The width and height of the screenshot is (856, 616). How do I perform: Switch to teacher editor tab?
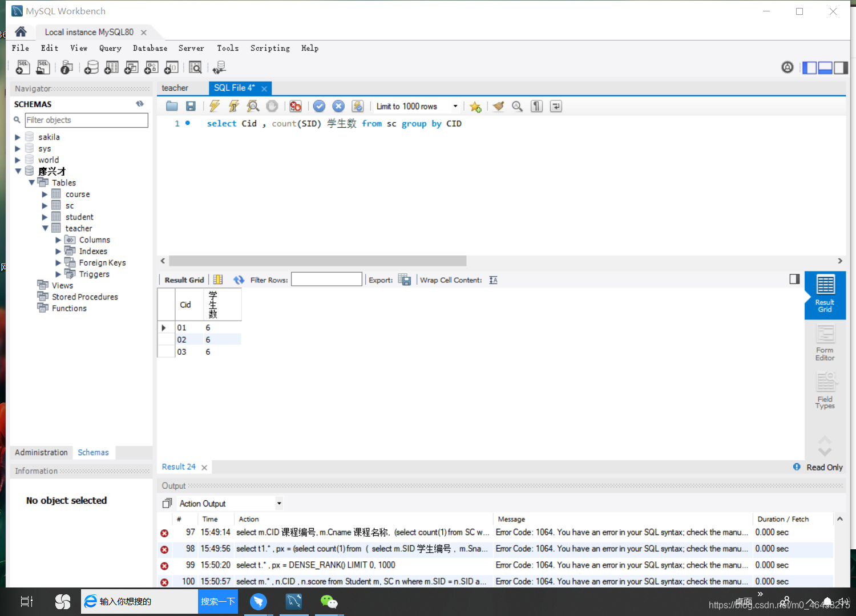click(x=175, y=88)
